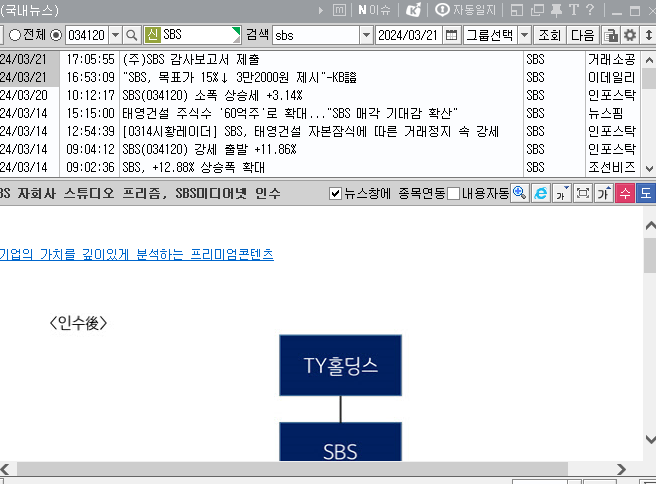The image size is (656, 484).
Task: Open news 'SBS, 목표가 15%↓ 3만2000원 제시'
Action: (x=239, y=77)
